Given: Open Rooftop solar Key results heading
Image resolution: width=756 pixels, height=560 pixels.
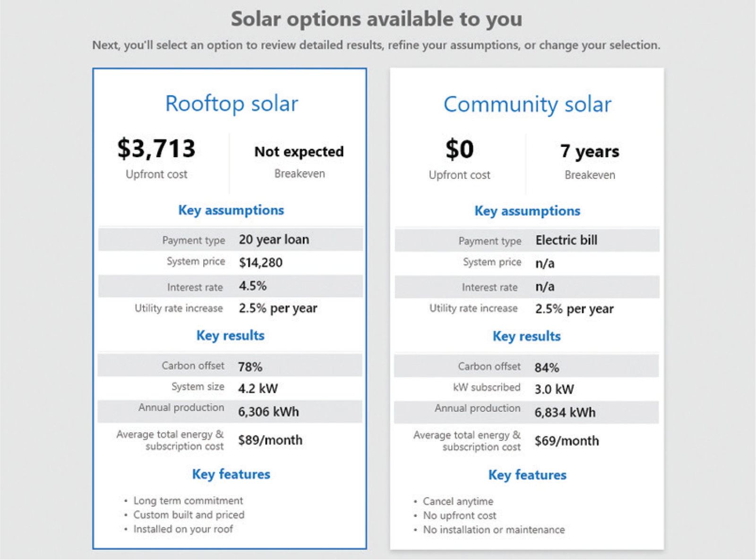Looking at the screenshot, I should [x=231, y=336].
